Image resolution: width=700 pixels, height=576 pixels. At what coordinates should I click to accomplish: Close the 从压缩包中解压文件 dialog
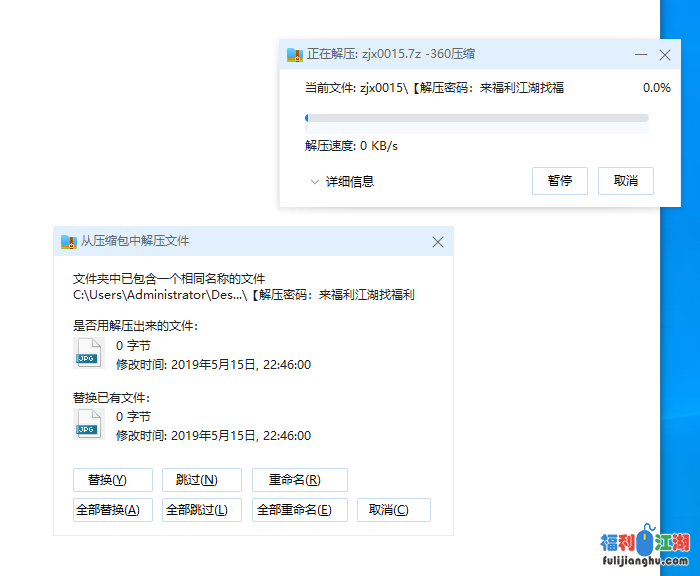click(438, 241)
